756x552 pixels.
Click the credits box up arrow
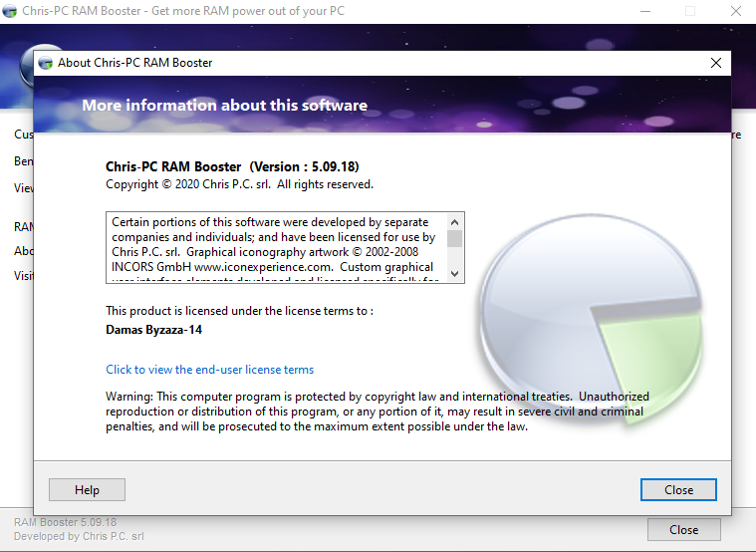(x=454, y=222)
